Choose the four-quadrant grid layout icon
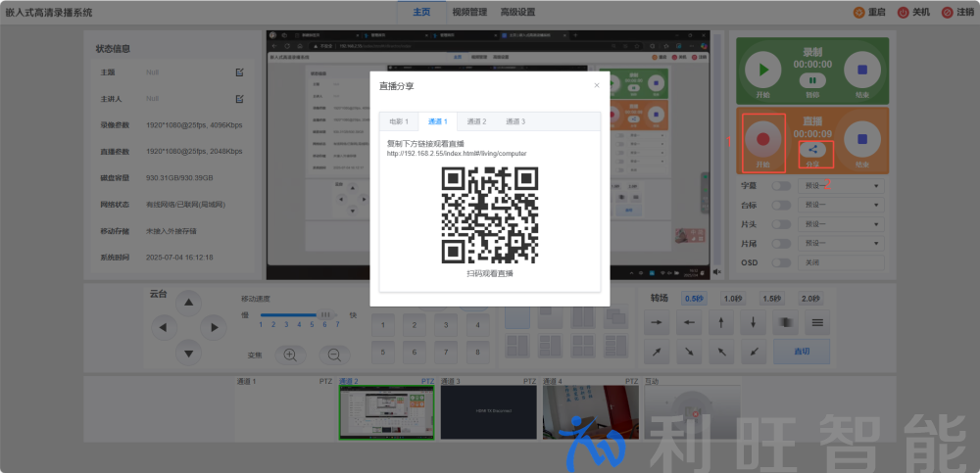Image resolution: width=980 pixels, height=473 pixels. click(582, 346)
